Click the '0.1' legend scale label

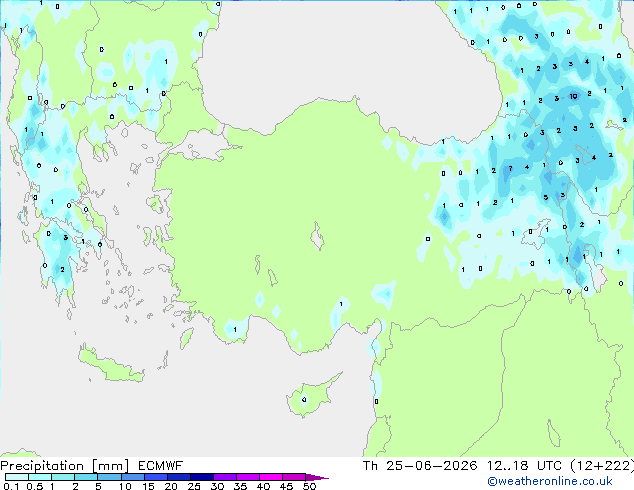point(11,486)
